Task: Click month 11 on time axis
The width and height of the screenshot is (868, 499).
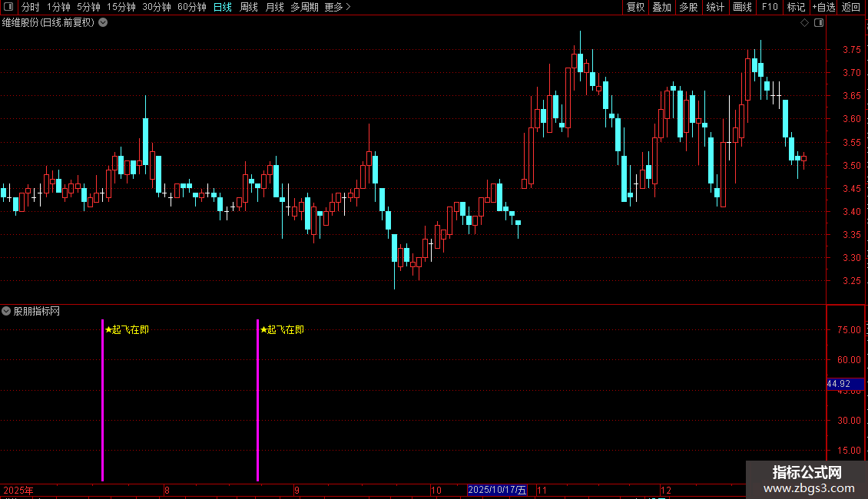Action: click(x=542, y=490)
